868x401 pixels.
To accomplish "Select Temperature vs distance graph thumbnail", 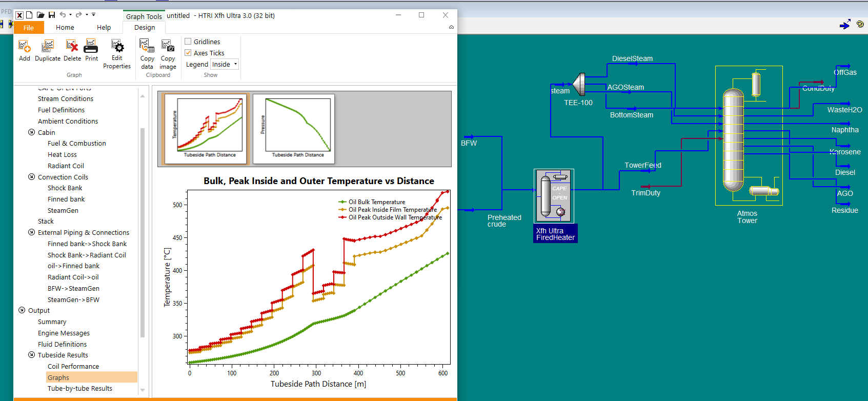I will pos(206,129).
